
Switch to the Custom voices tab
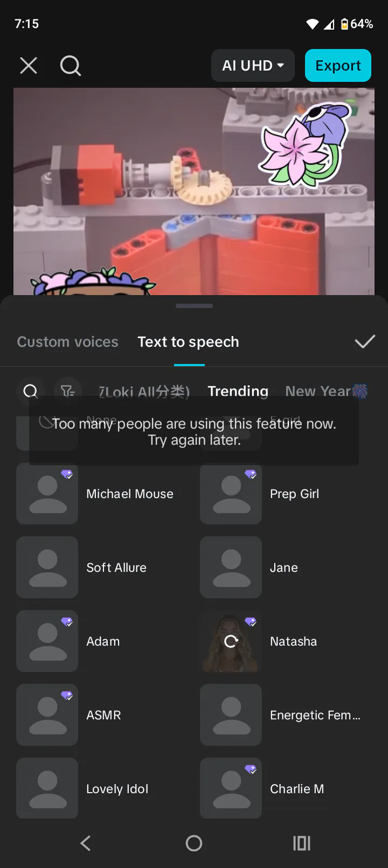pos(67,342)
